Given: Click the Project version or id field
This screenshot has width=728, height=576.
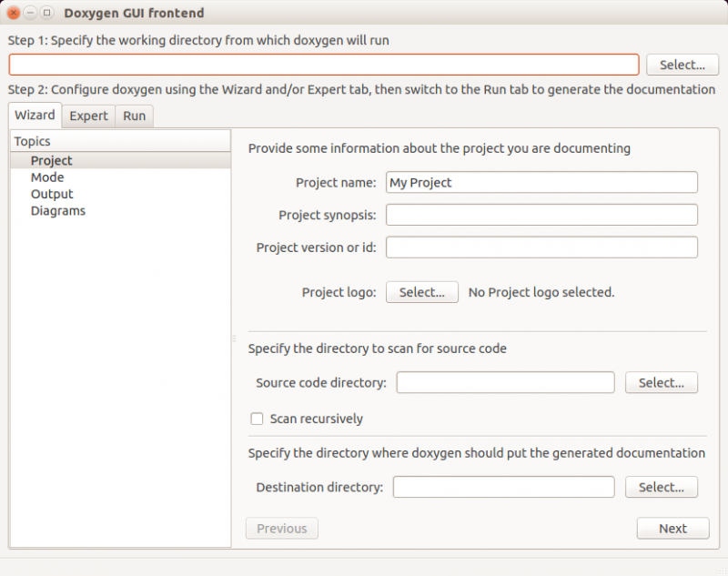Looking at the screenshot, I should [x=541, y=247].
